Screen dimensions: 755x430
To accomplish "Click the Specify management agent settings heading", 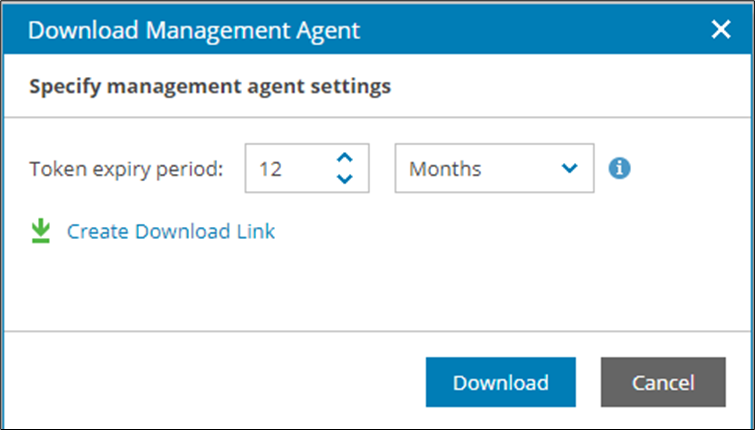I will tap(210, 86).
